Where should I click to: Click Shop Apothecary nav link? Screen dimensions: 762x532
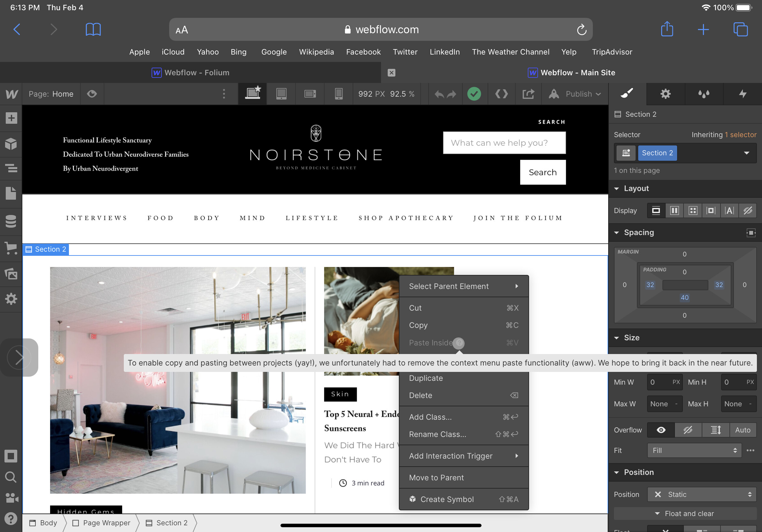406,218
